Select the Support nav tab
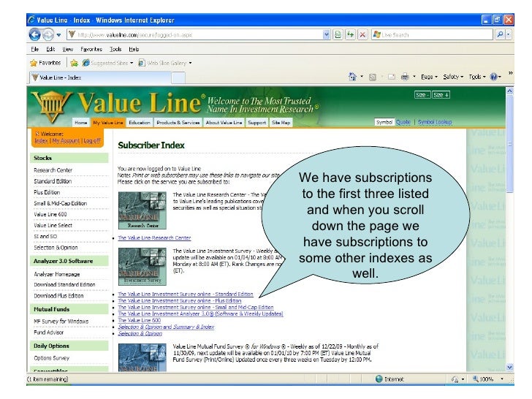 click(256, 123)
